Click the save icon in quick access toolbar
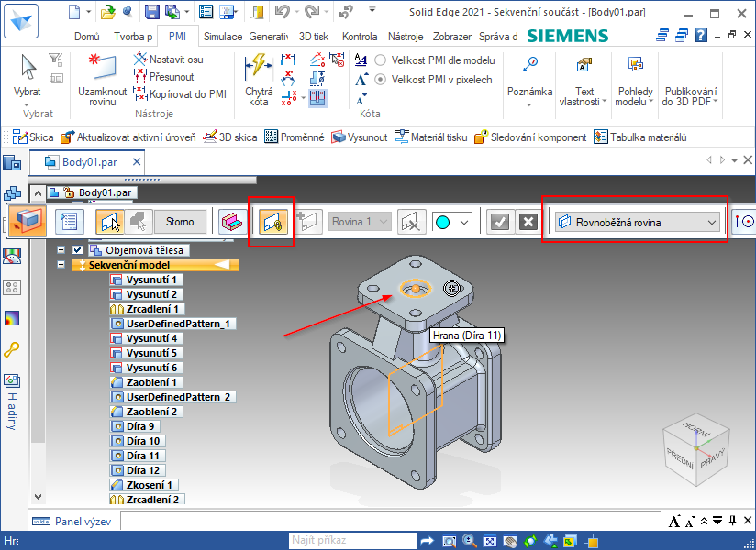 pos(151,12)
